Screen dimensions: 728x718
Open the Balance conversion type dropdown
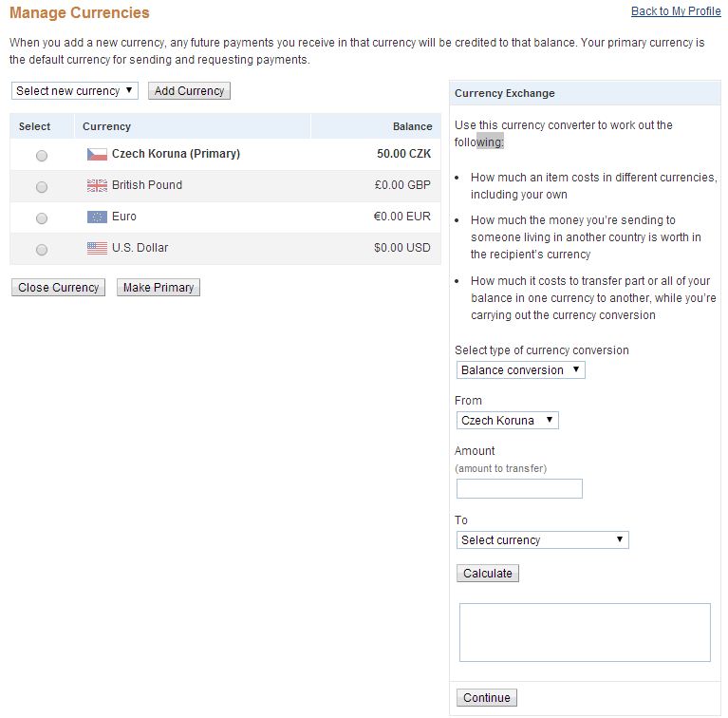click(x=520, y=370)
